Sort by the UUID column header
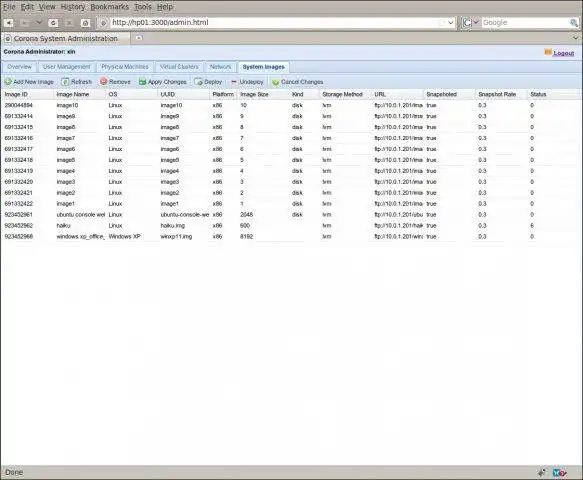Viewport: 583px width, 480px height. 184,94
